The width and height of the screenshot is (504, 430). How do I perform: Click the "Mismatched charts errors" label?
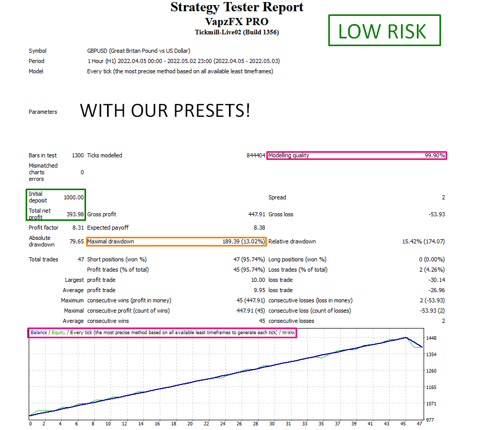(43, 172)
